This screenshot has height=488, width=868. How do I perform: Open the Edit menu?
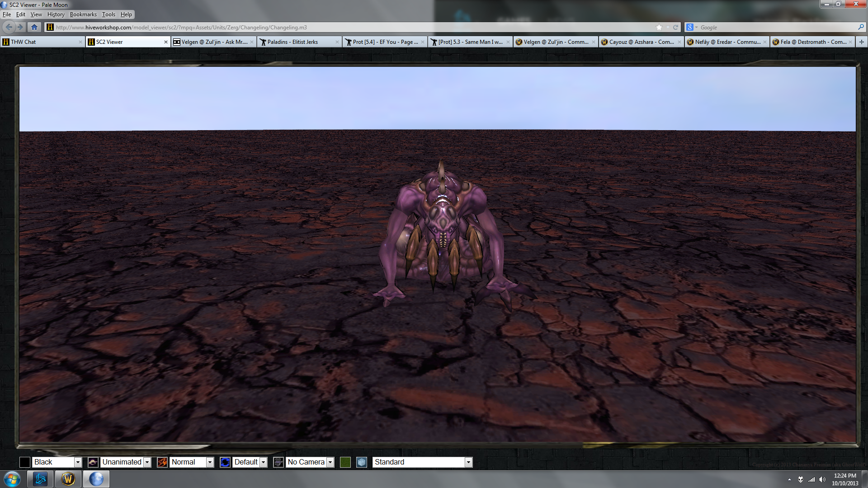(x=21, y=14)
